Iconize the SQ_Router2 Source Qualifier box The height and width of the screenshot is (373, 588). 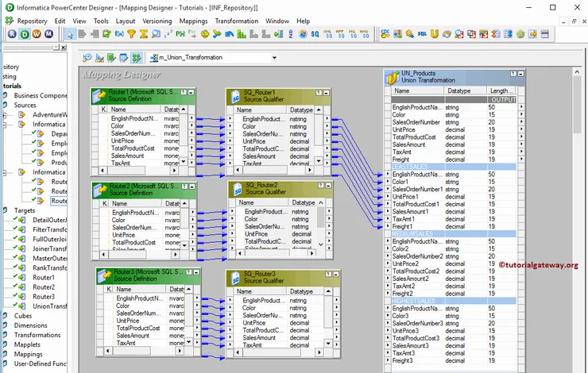[328, 186]
